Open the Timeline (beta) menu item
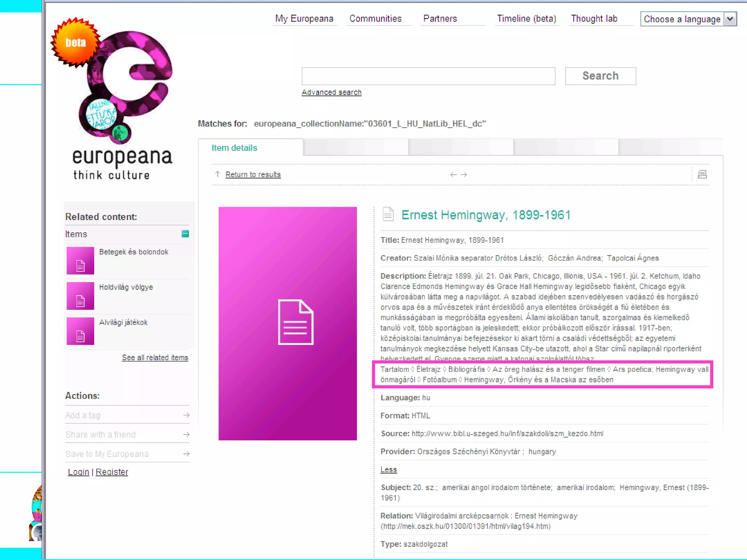This screenshot has width=747, height=560. coord(526,19)
